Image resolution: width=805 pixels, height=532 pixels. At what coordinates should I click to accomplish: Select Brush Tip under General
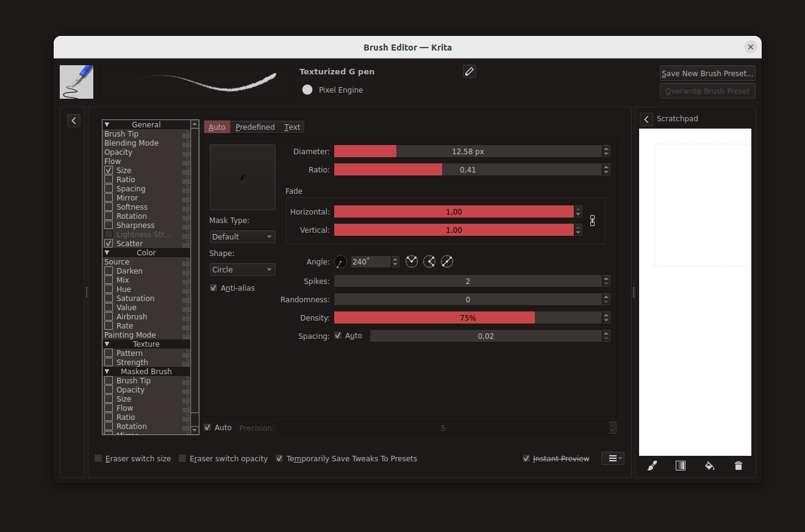click(146, 134)
